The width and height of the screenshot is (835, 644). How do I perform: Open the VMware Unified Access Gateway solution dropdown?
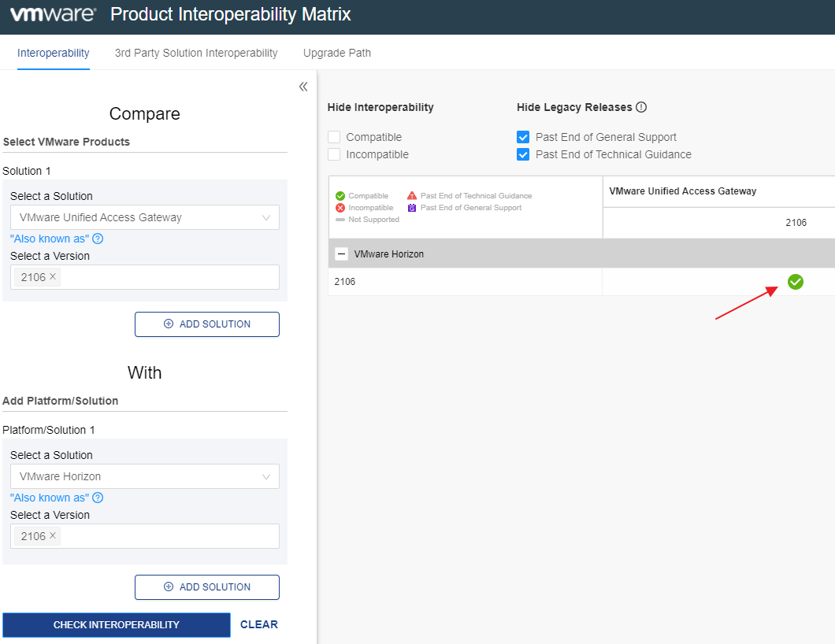(145, 217)
